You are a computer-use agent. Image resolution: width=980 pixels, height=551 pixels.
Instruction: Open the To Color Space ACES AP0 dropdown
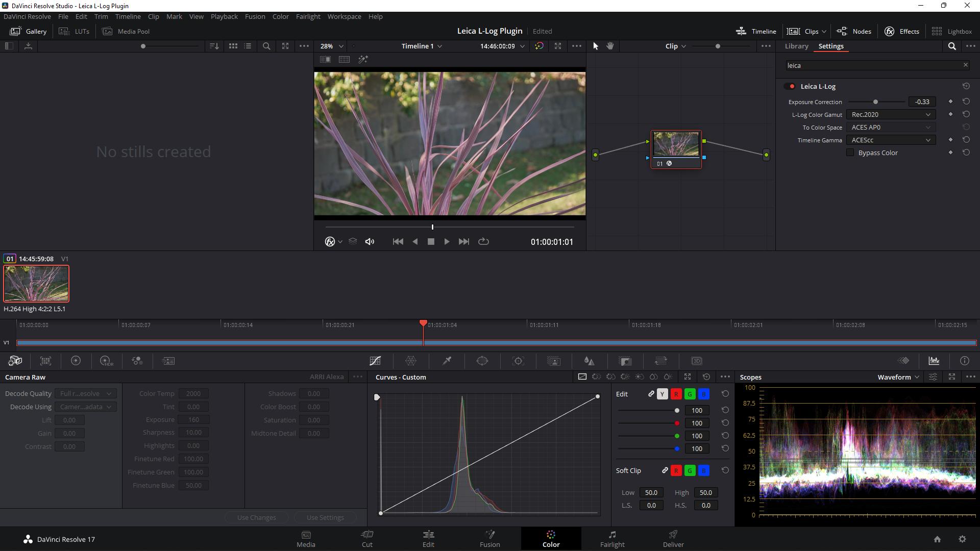pos(891,128)
